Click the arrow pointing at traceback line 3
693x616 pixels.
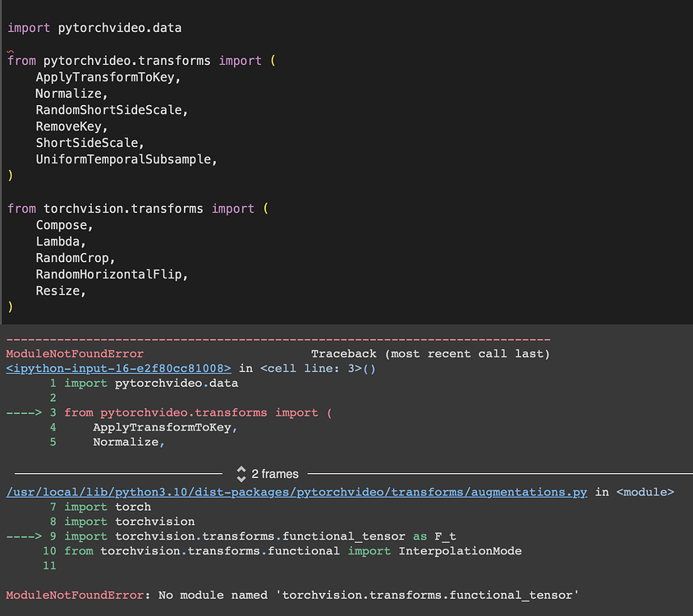click(x=23, y=413)
